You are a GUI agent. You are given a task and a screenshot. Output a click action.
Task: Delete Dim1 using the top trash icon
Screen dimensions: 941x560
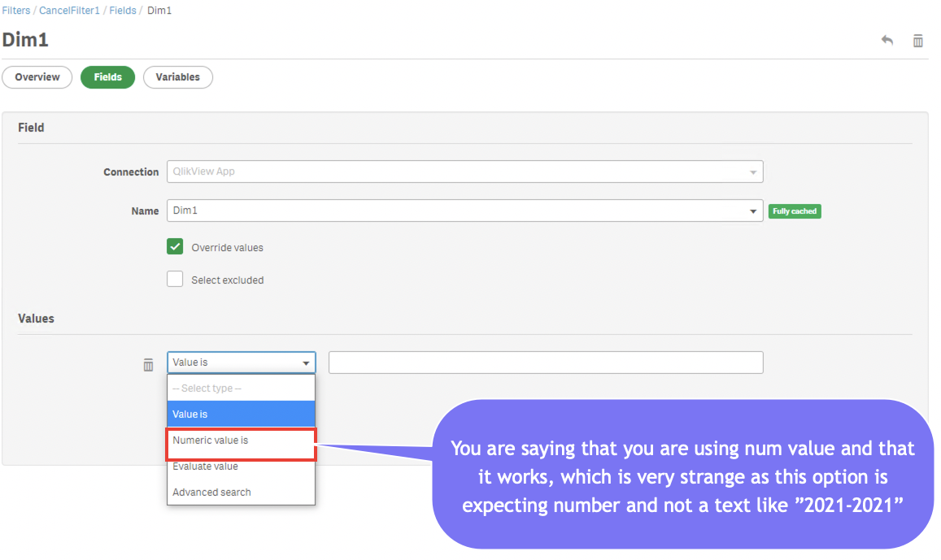pos(917,41)
